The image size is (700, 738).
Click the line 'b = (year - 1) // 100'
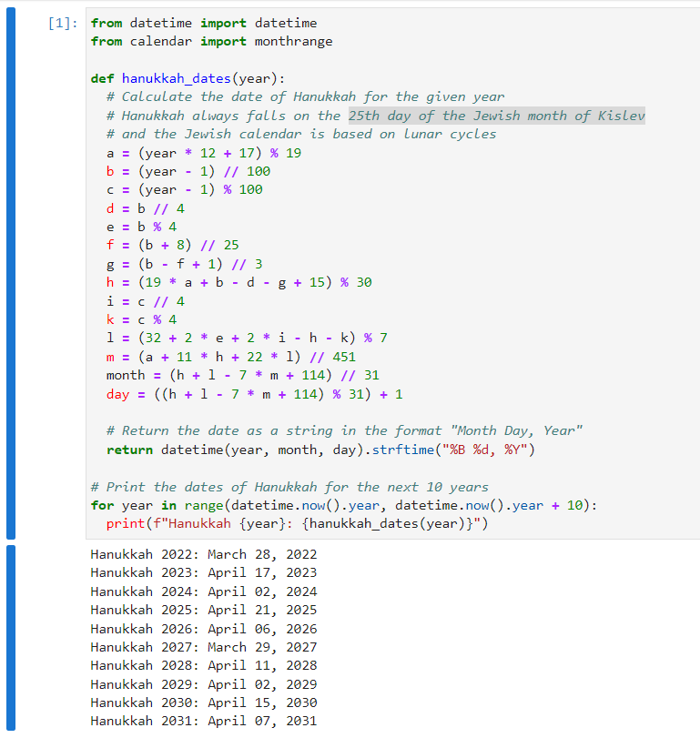tap(188, 171)
